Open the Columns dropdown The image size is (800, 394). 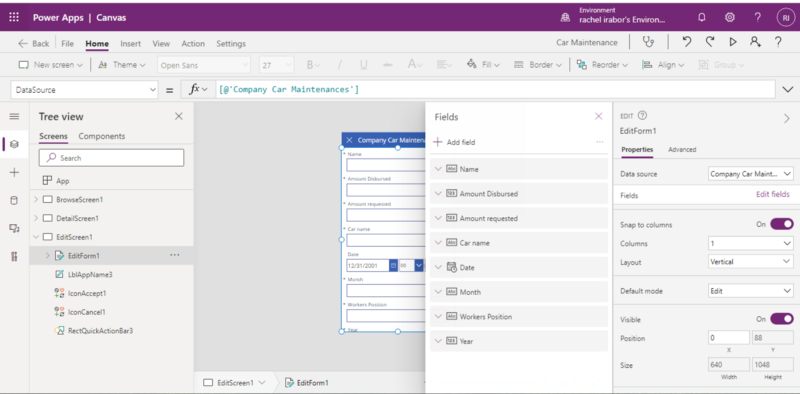751,243
